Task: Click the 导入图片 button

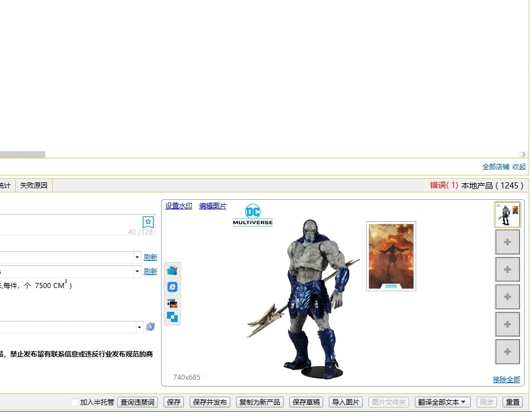Action: 345,402
